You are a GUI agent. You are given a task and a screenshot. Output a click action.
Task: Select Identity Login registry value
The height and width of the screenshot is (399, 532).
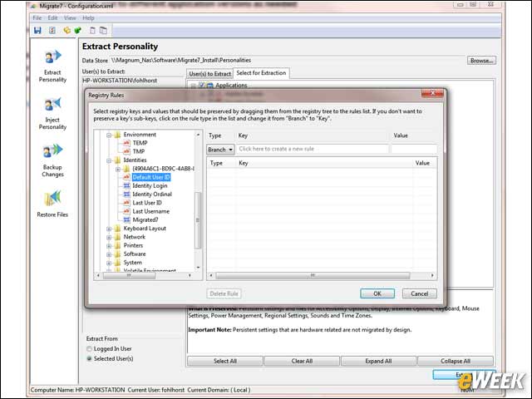(x=150, y=185)
